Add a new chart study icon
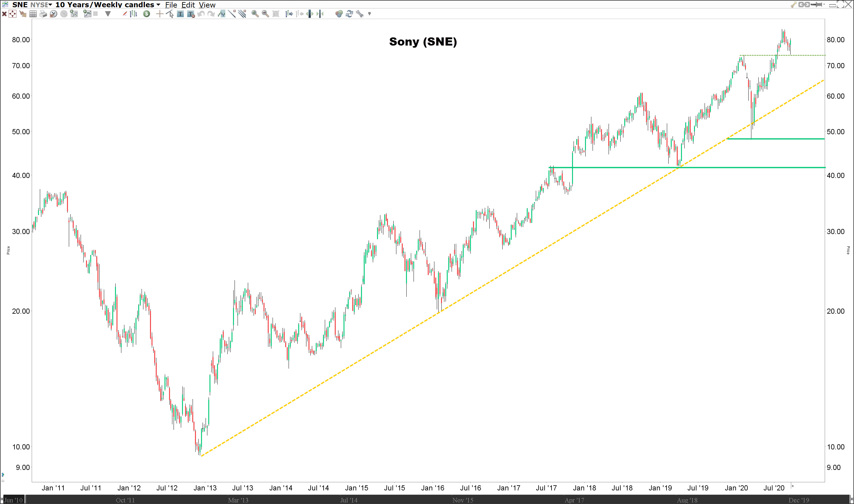This screenshot has height=504, width=854. [87, 14]
